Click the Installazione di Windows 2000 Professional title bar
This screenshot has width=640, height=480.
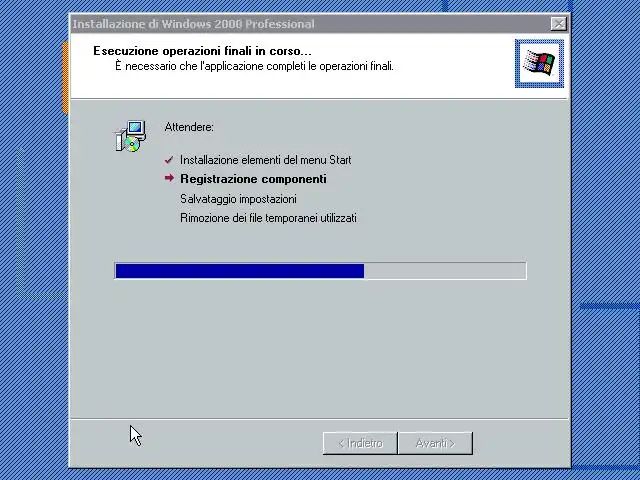coord(310,24)
